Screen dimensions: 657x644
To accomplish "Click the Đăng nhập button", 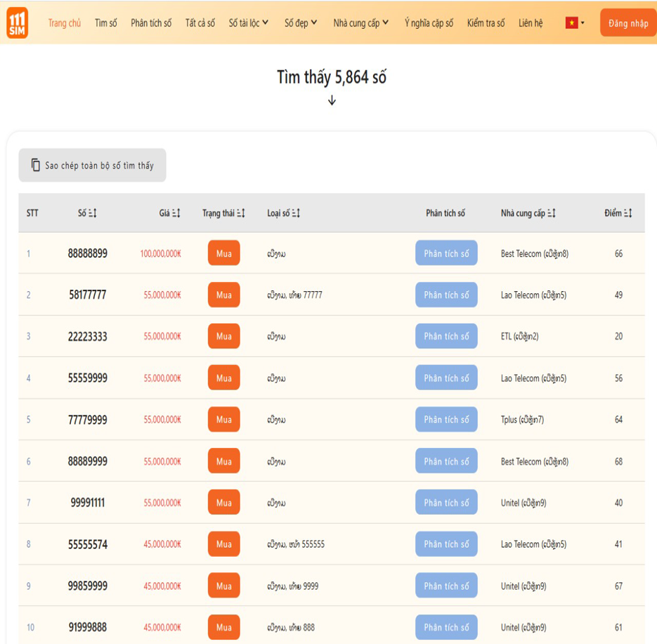I will pos(628,23).
